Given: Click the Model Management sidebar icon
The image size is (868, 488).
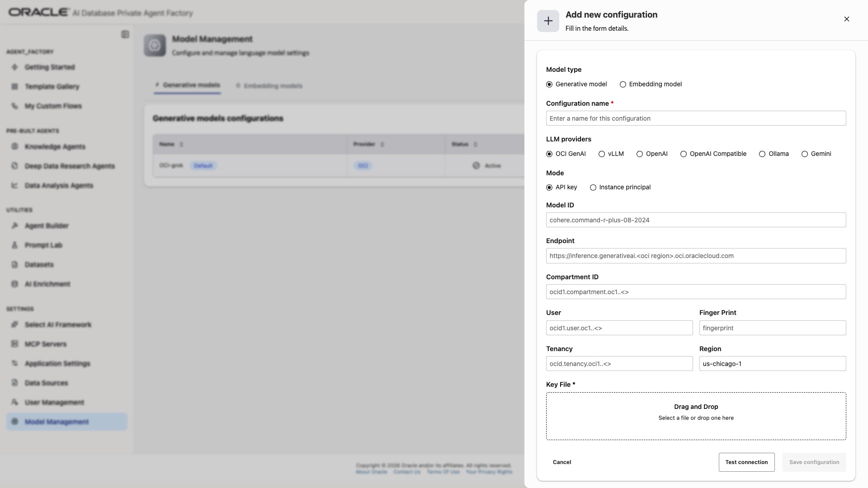Looking at the screenshot, I should pos(15,422).
